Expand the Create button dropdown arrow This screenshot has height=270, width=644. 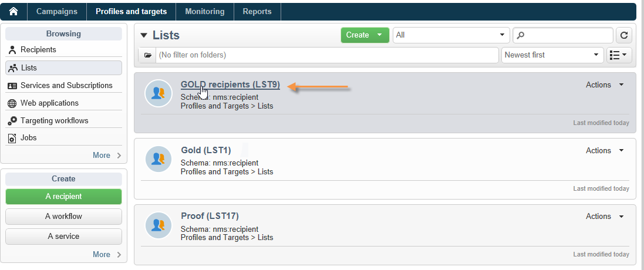coord(380,35)
